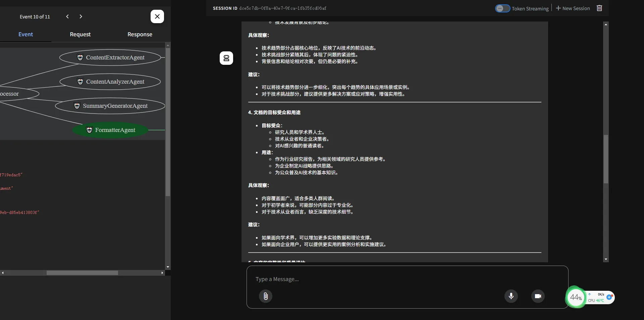Click the graph panel vertical scrollbar thumb
The image size is (644, 320).
click(168, 122)
